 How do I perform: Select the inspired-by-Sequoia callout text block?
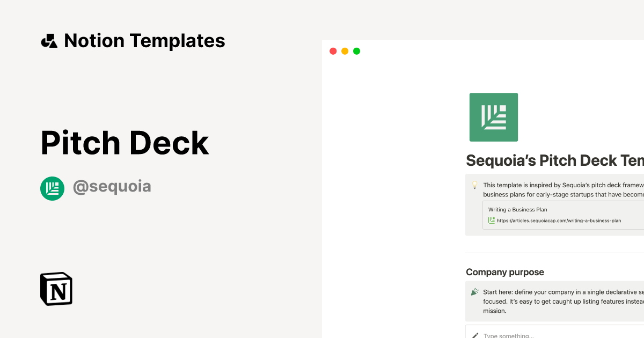point(561,189)
